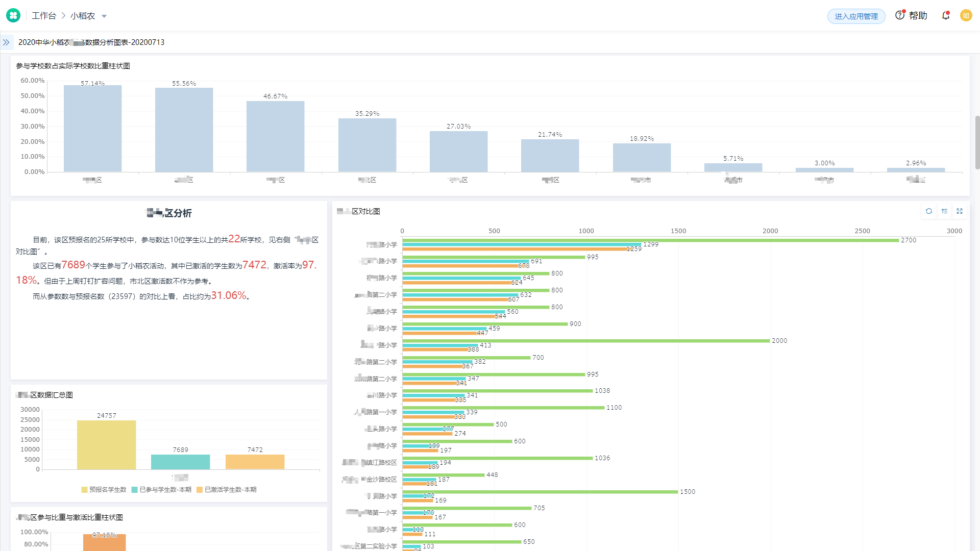This screenshot has width=980, height=551.
Task: Click the red 7689 figure in analysis text
Action: 73,265
